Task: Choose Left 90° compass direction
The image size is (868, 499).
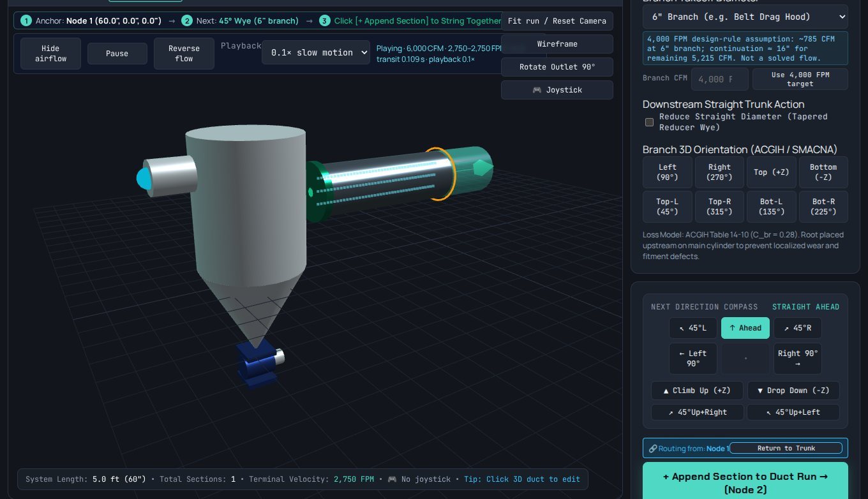Action: (693, 359)
